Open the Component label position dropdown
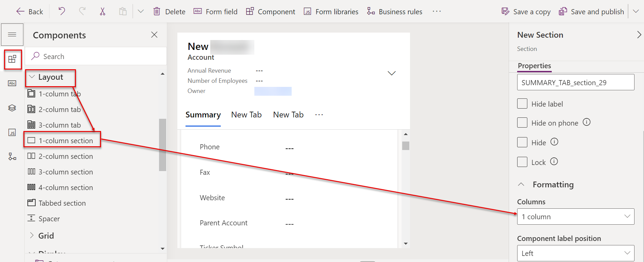Screen dimensions: 644x262 [575, 253]
